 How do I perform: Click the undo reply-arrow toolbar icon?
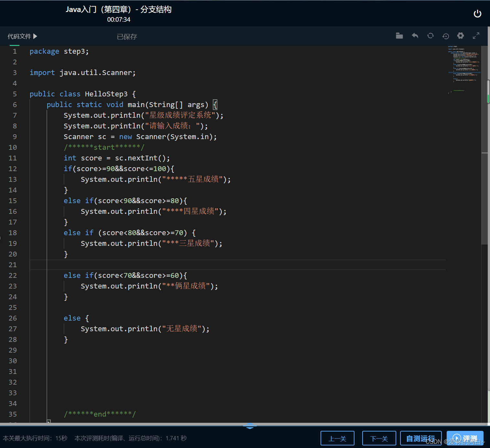[415, 36]
